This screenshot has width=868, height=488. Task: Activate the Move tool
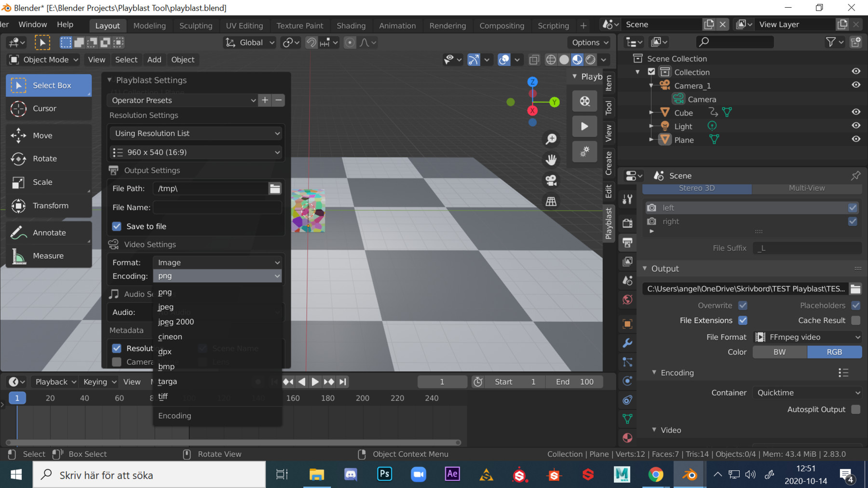coord(49,136)
